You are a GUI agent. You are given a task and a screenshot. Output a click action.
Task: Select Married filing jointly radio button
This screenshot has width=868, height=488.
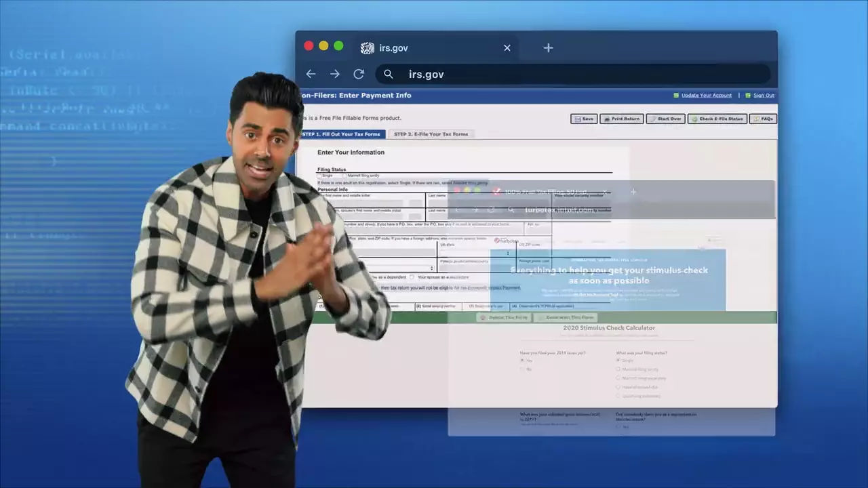tap(344, 176)
